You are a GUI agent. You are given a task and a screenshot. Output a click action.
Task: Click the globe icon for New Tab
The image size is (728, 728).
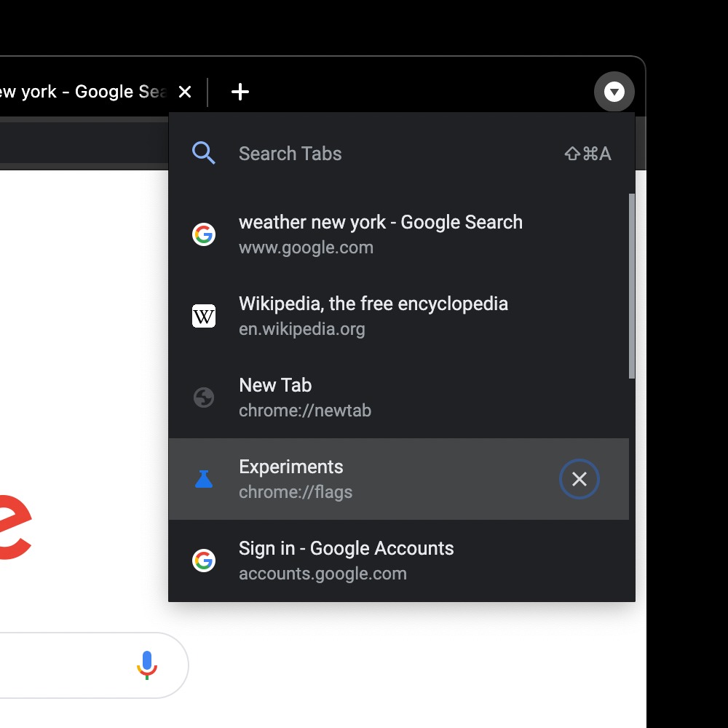coord(204,397)
